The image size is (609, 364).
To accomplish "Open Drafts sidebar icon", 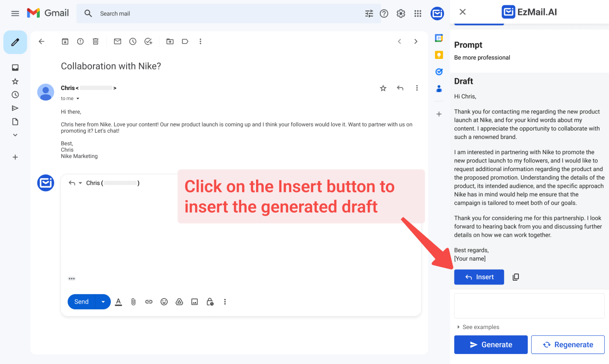I will [15, 122].
